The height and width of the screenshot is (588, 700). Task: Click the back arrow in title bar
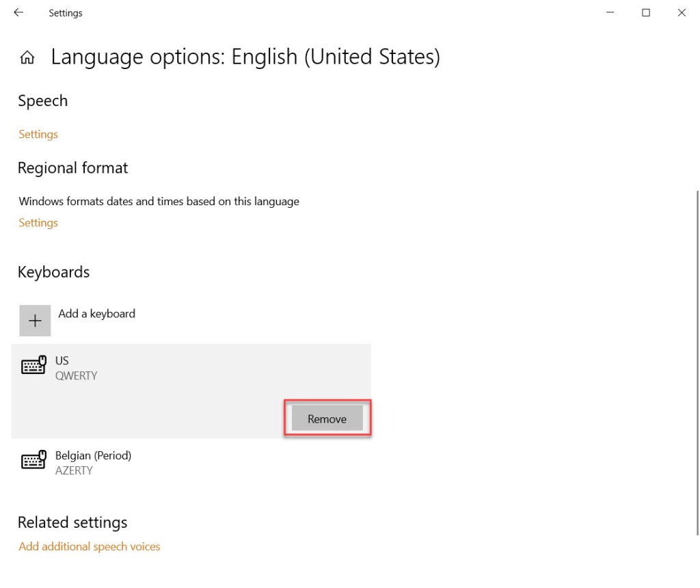[18, 12]
